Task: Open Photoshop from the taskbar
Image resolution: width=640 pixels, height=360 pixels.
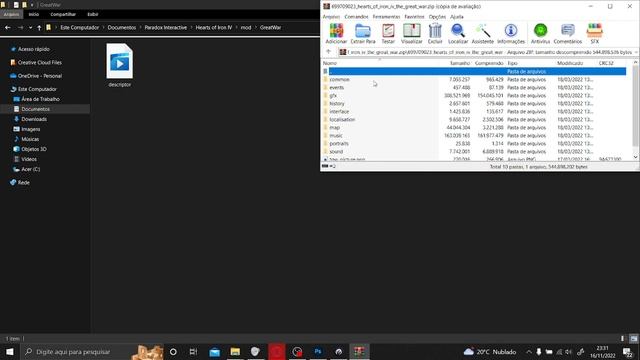Action: (x=318, y=351)
